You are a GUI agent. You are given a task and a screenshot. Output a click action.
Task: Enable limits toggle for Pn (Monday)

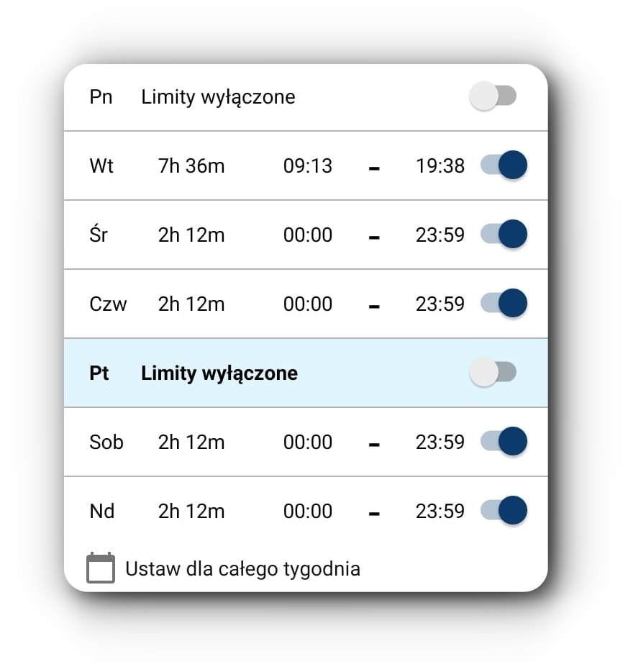coord(493,96)
